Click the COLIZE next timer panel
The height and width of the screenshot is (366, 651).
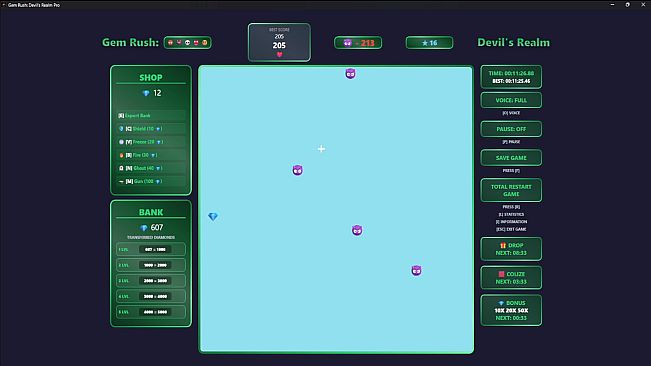[x=511, y=278]
